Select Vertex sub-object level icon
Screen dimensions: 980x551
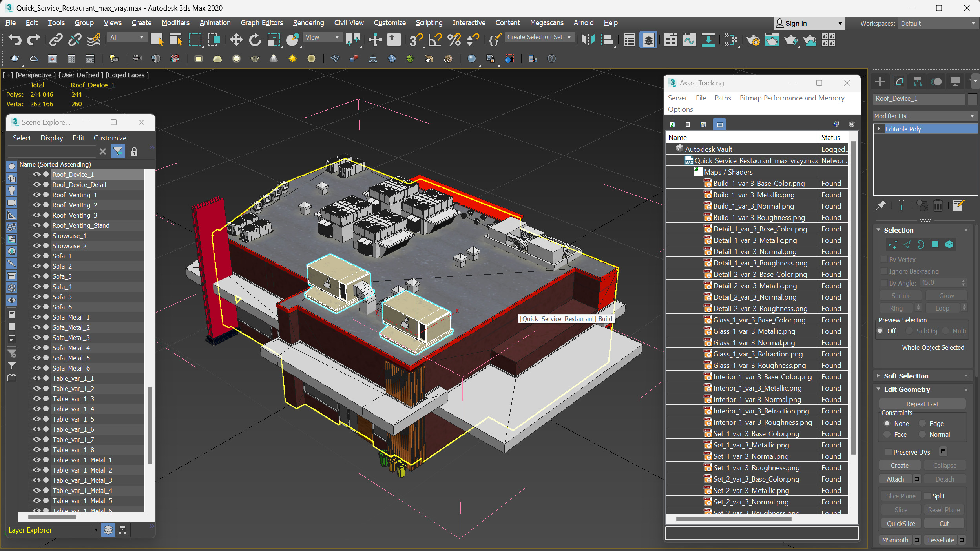[892, 245]
